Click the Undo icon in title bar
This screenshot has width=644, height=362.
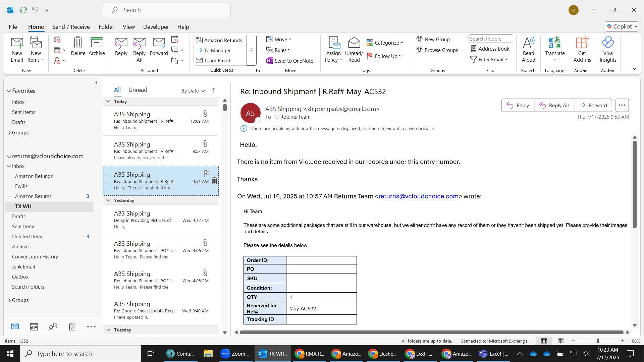35,10
